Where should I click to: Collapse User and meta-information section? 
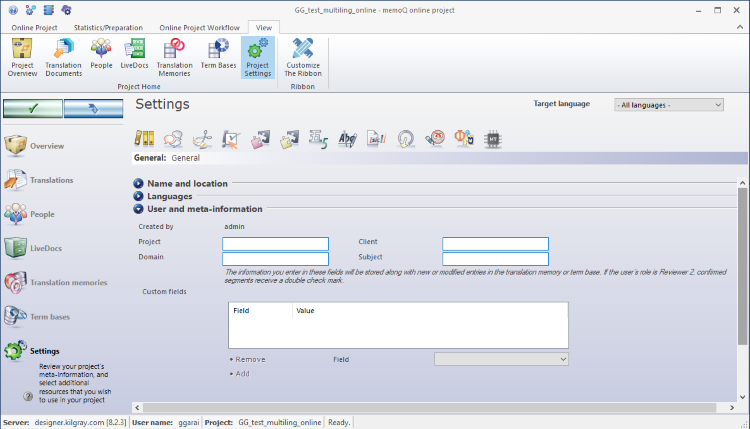pyautogui.click(x=138, y=209)
